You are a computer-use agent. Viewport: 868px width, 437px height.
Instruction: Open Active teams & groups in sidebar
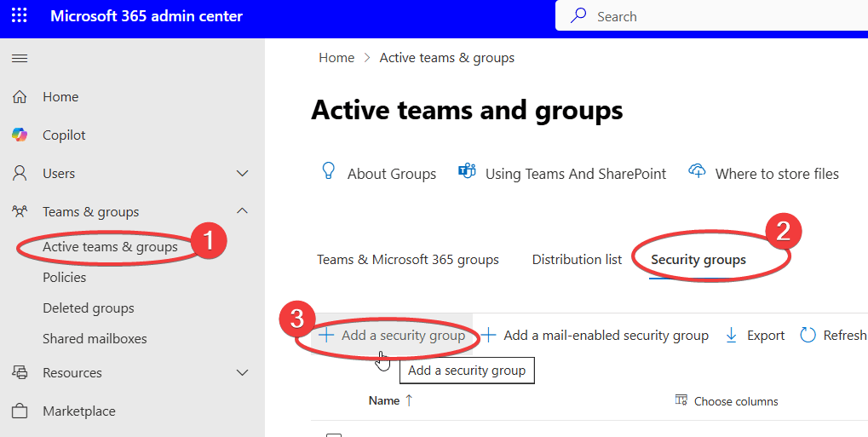(x=110, y=247)
